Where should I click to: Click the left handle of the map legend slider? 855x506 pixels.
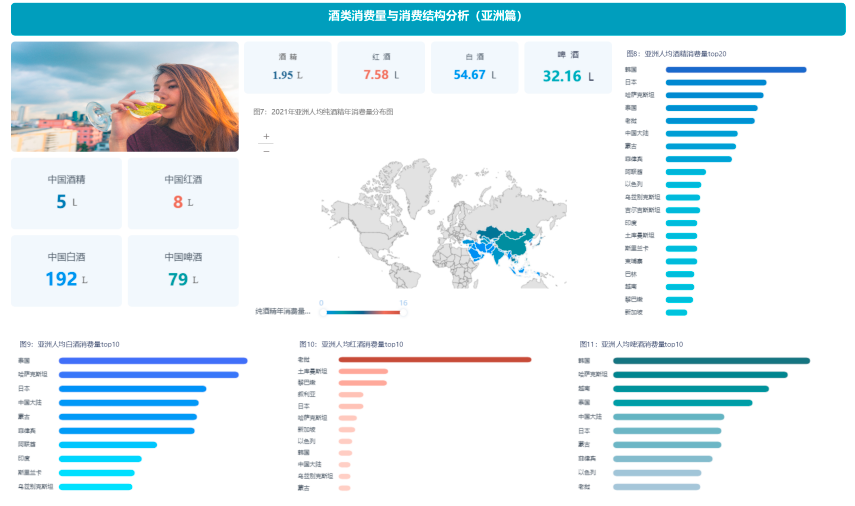pos(323,312)
